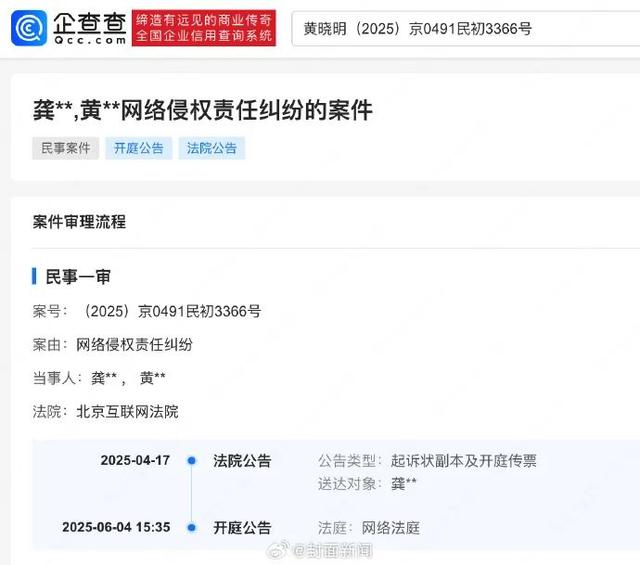Click the date text 2025-04-17
This screenshot has width=640, height=565.
pyautogui.click(x=135, y=460)
